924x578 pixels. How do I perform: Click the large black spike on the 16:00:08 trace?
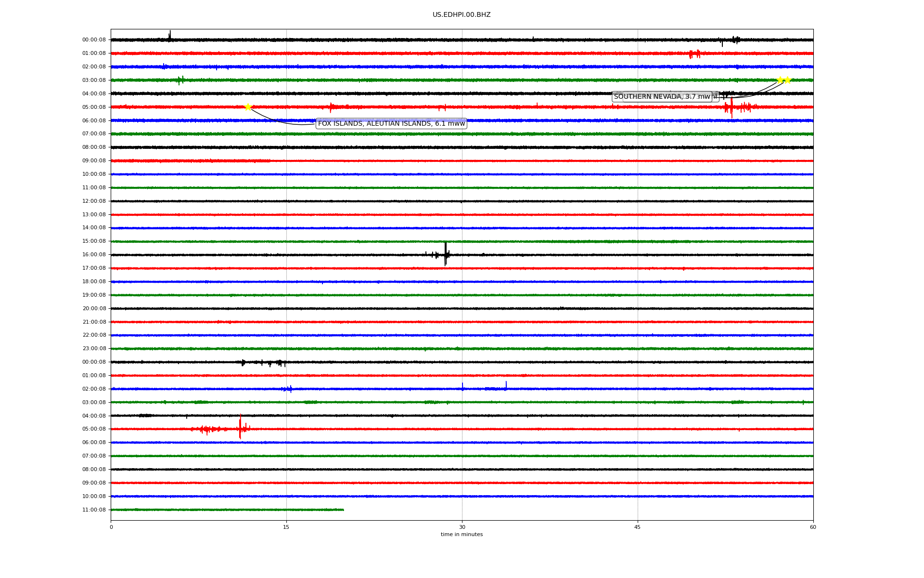[446, 254]
